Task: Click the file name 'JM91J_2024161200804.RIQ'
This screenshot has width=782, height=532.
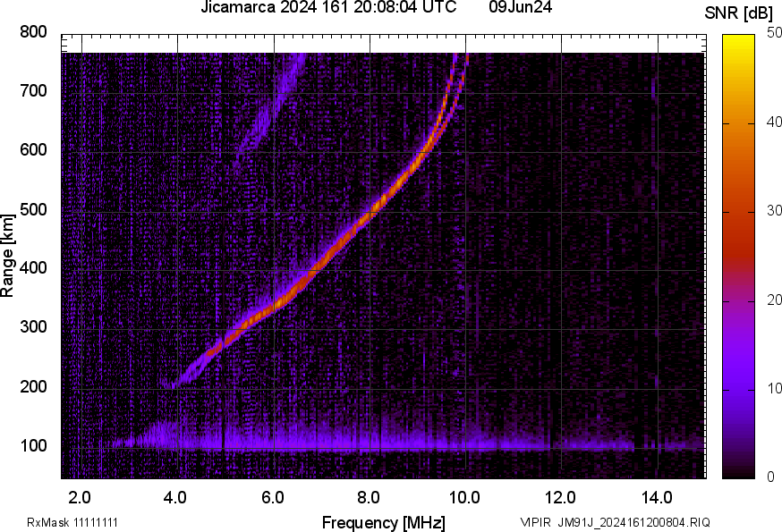Action: [x=633, y=522]
